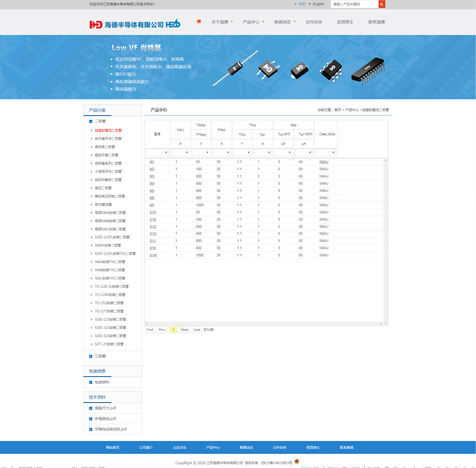Click plus icon beside 焊盘尺寸.pdf
The width and height of the screenshot is (476, 468).
[x=90, y=408]
